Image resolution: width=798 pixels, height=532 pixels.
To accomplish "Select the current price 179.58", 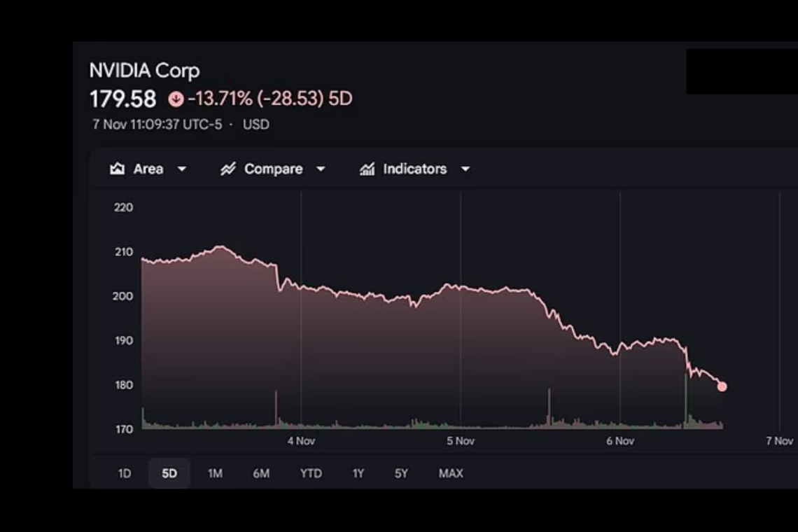I will point(123,99).
